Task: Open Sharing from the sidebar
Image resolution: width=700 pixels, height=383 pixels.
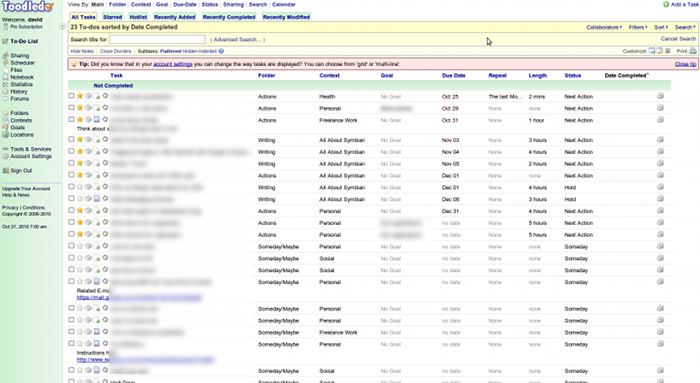Action: (x=20, y=56)
